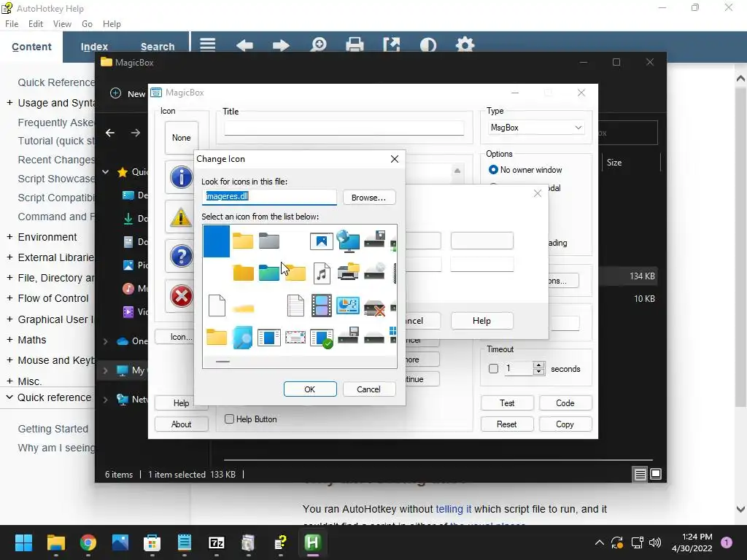This screenshot has width=747, height=560.
Task: Open the Windows Start menu
Action: pyautogui.click(x=23, y=542)
